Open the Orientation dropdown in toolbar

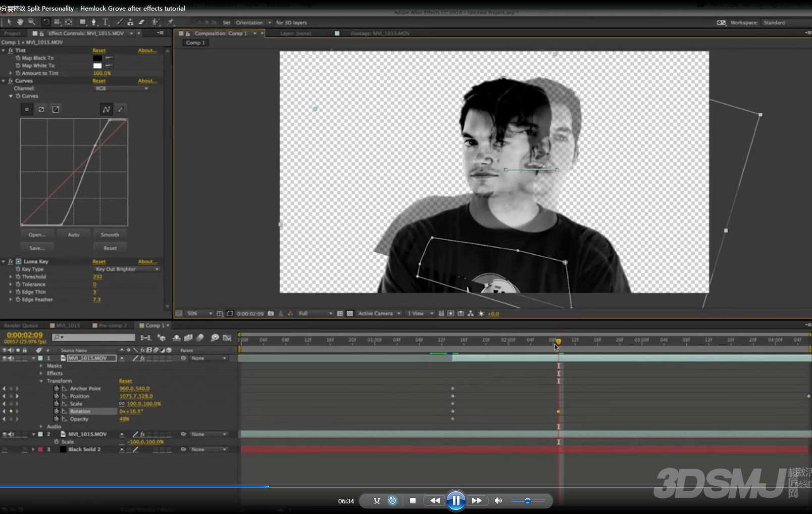[x=253, y=23]
